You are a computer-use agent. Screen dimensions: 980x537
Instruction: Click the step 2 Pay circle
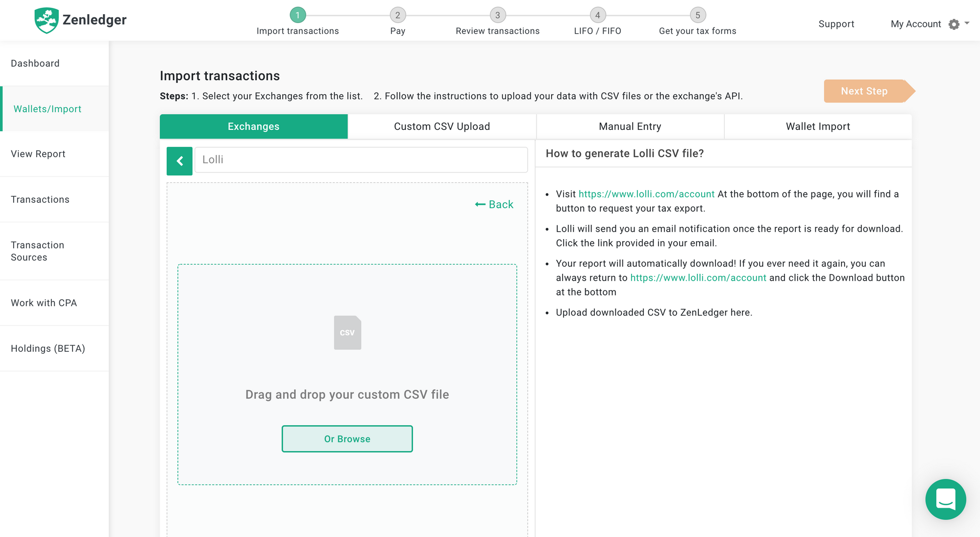coord(397,15)
